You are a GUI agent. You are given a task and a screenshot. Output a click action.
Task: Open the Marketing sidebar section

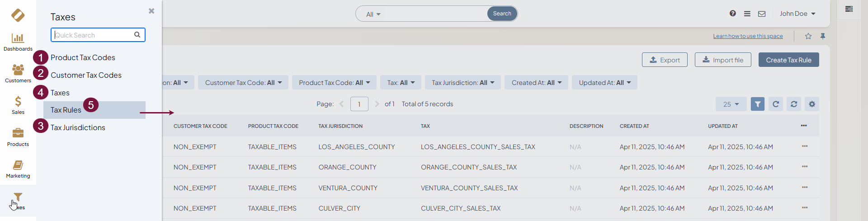pos(18,169)
